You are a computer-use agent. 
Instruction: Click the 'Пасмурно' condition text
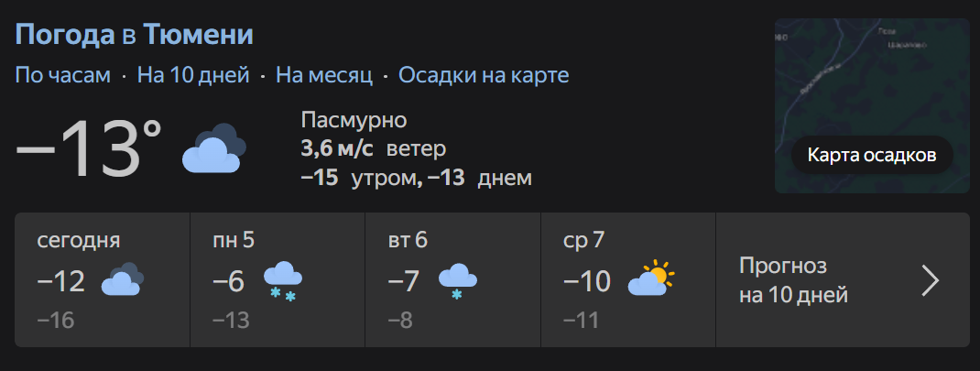pos(354,120)
